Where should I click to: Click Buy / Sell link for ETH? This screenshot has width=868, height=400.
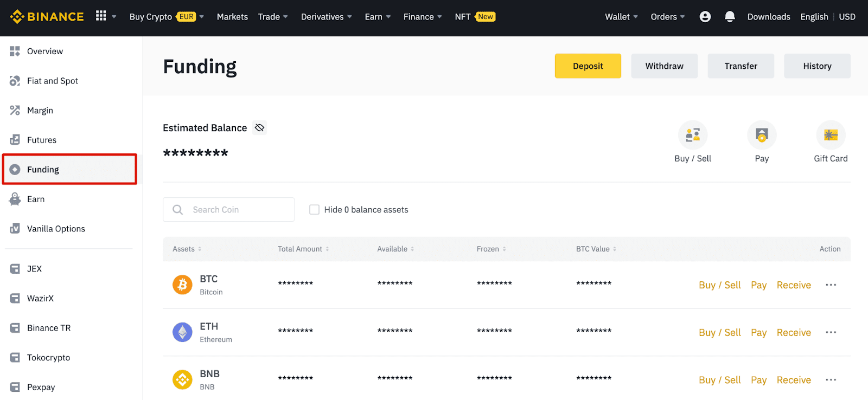tap(719, 333)
